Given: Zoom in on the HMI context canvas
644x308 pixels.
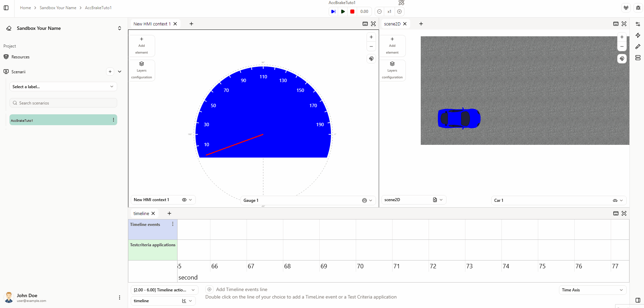Looking at the screenshot, I should tap(371, 37).
